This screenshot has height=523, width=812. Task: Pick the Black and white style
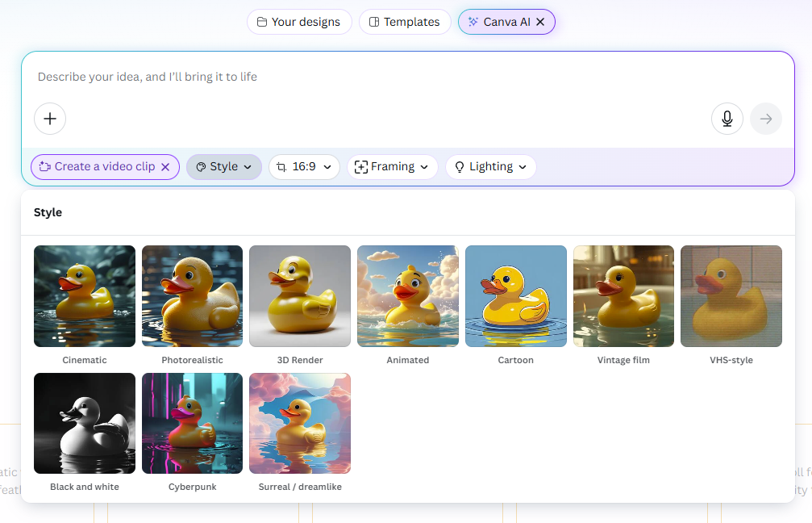point(85,424)
